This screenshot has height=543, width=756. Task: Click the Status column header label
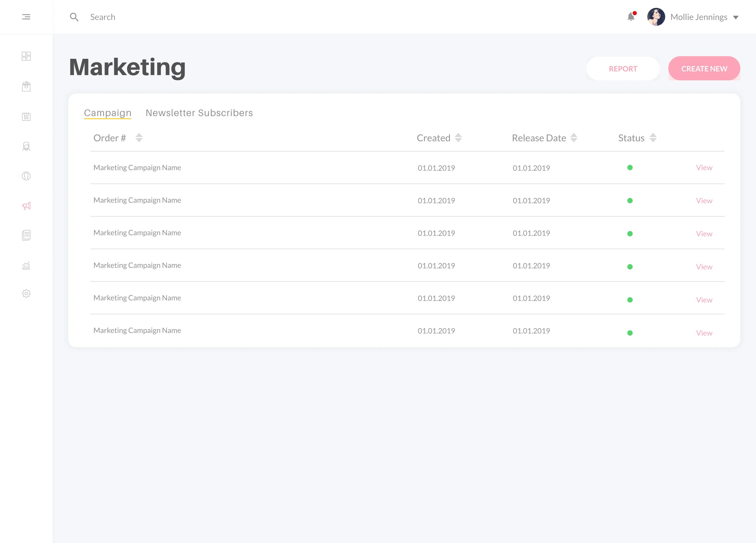coord(631,138)
